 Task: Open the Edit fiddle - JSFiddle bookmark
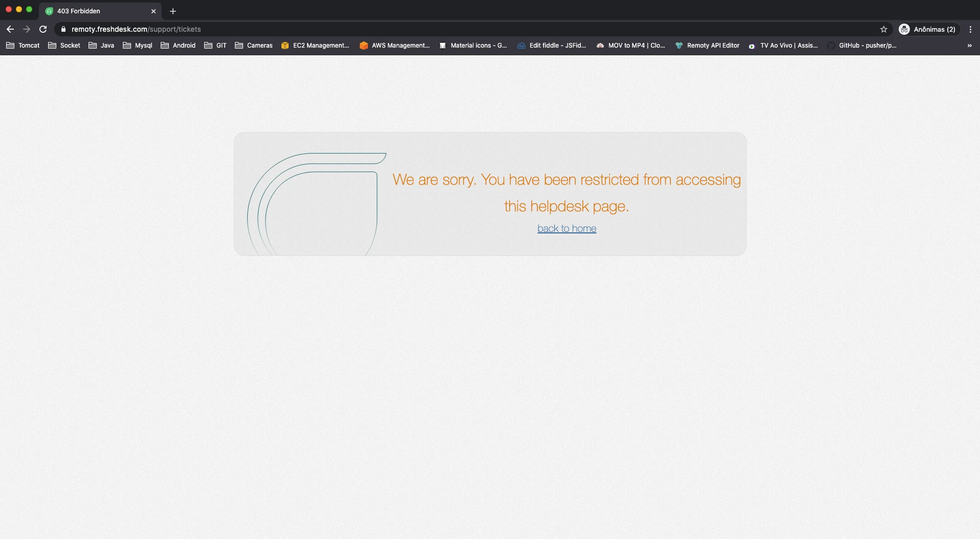coord(552,46)
